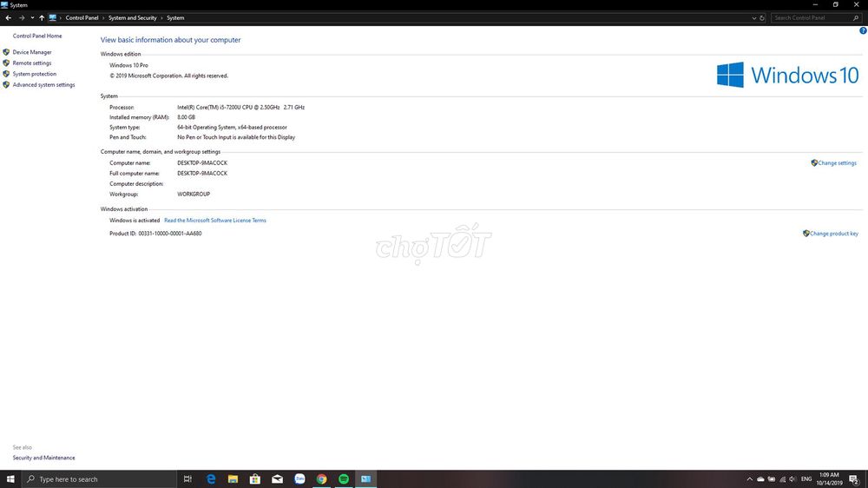
Task: Open Google Chrome from taskbar
Action: [322, 479]
